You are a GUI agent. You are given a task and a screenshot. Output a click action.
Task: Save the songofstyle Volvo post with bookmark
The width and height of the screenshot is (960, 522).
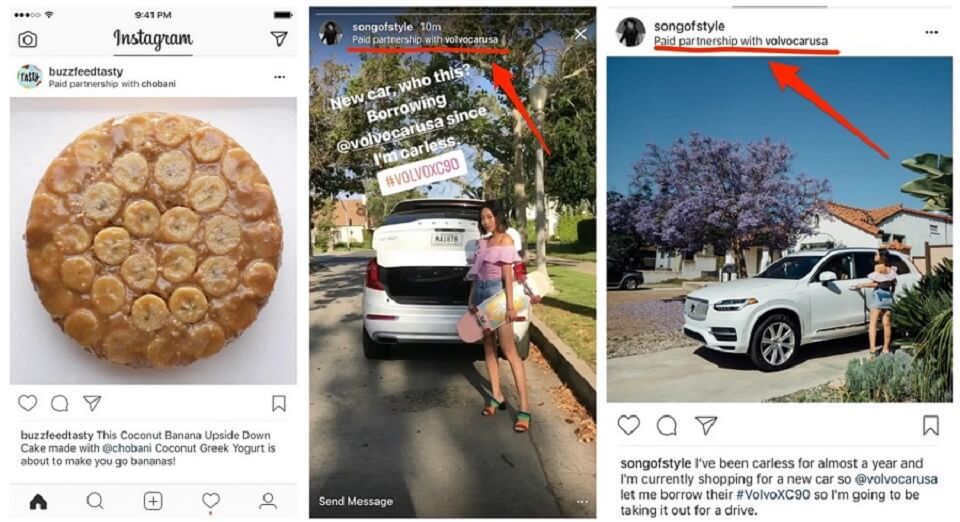931,425
